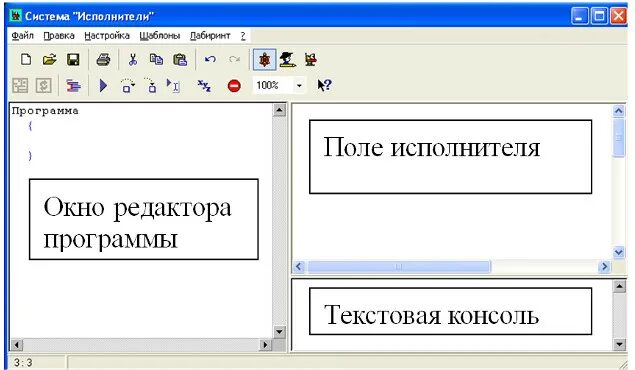635x370 pixels.
Task: Click the application icon in title bar
Action: coord(15,16)
